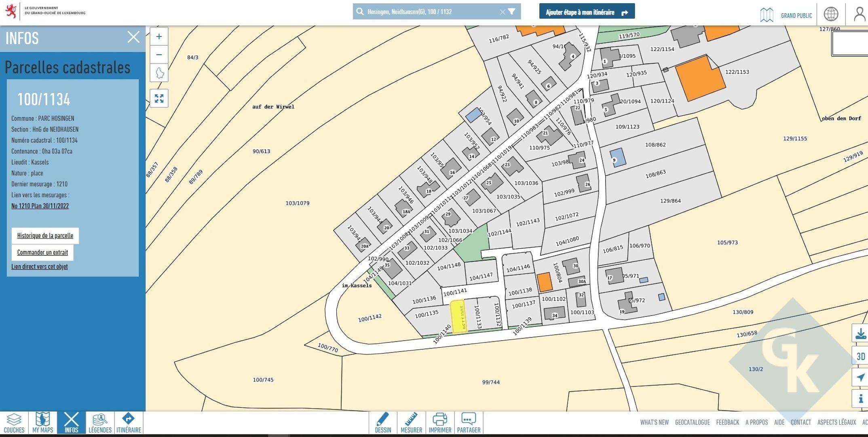Click parcel 90/613 on the map
This screenshot has width=868, height=437.
[261, 151]
